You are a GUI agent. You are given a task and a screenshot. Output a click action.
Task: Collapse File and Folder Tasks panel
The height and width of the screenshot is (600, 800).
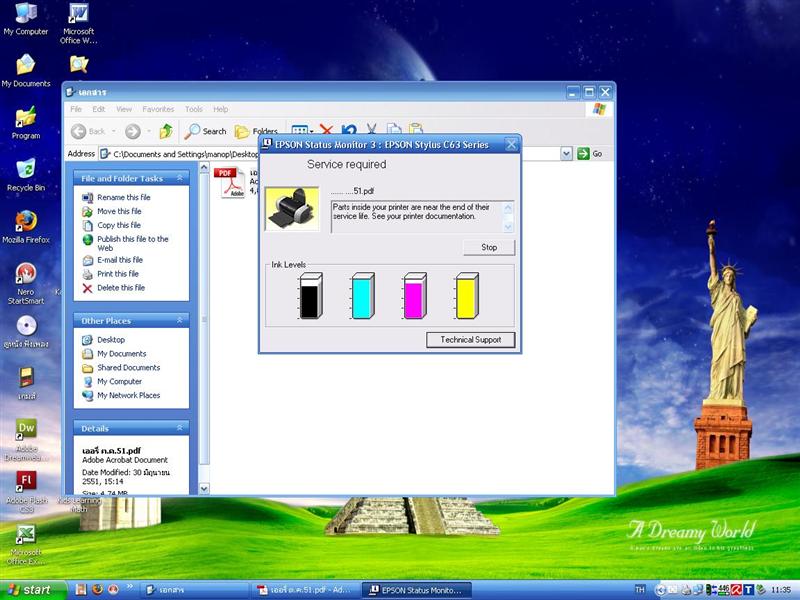pyautogui.click(x=180, y=178)
